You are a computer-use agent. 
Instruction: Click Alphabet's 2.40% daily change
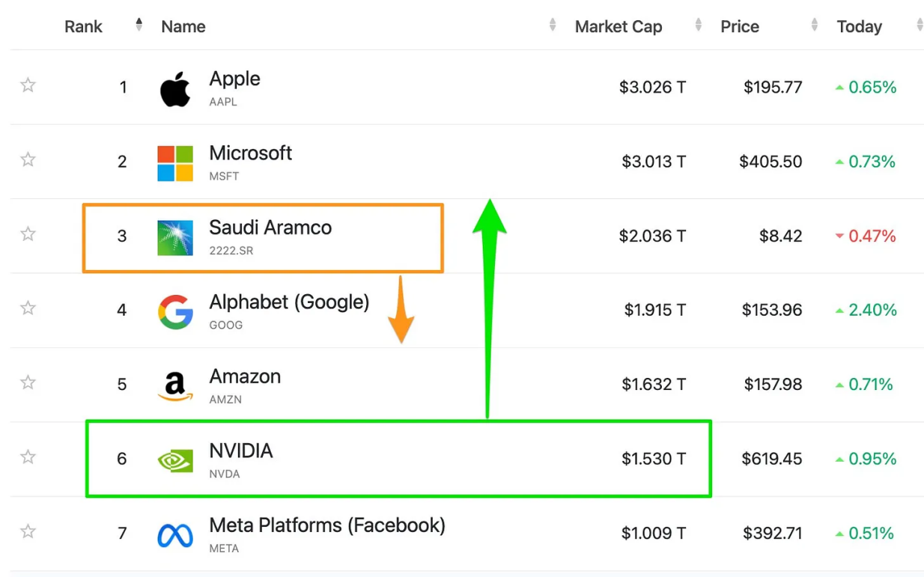tap(872, 311)
